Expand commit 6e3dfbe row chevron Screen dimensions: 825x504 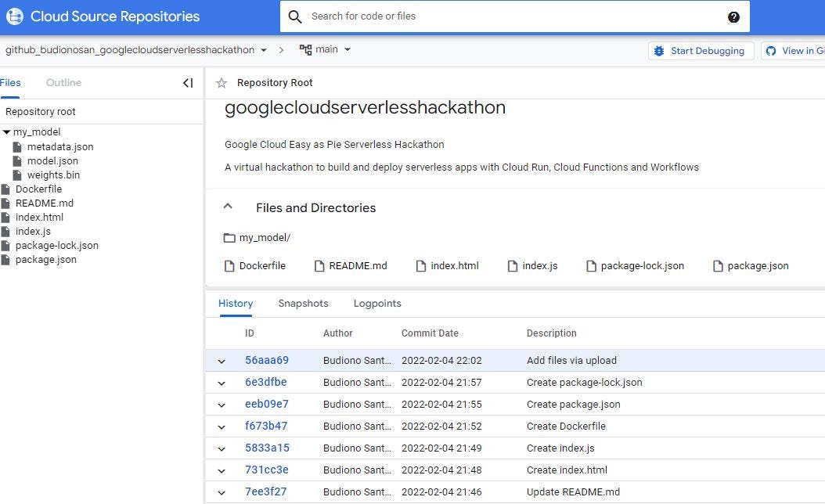[222, 383]
